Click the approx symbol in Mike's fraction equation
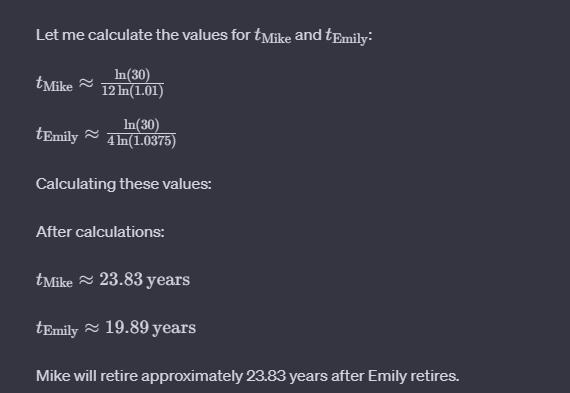Viewport: 570px width, 393px height. pos(86,83)
